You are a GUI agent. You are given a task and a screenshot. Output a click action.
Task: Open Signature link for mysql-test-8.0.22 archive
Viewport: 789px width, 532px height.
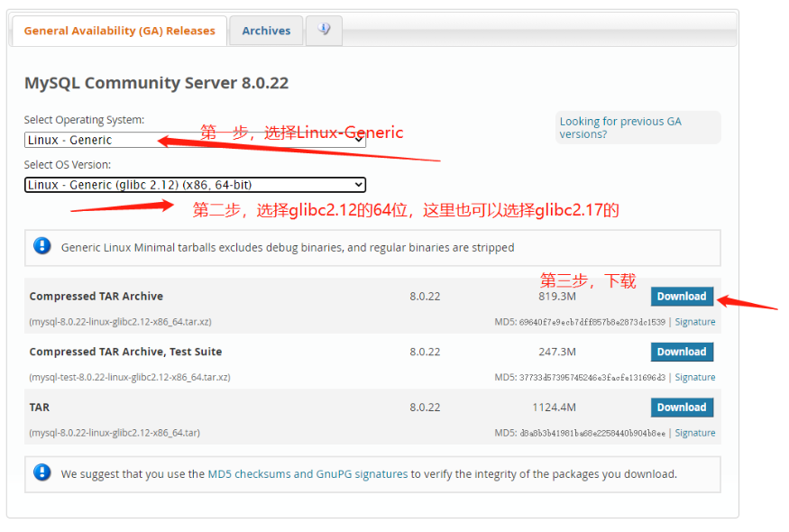[695, 378]
